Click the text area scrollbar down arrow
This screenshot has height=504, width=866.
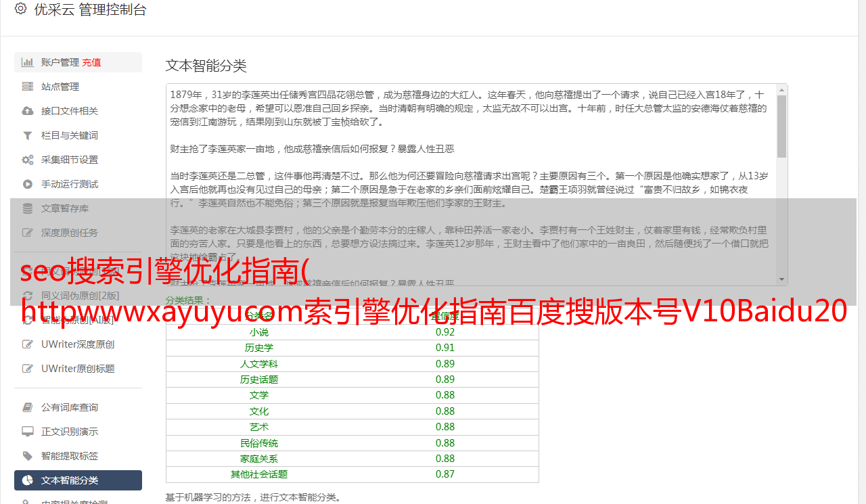coord(781,279)
